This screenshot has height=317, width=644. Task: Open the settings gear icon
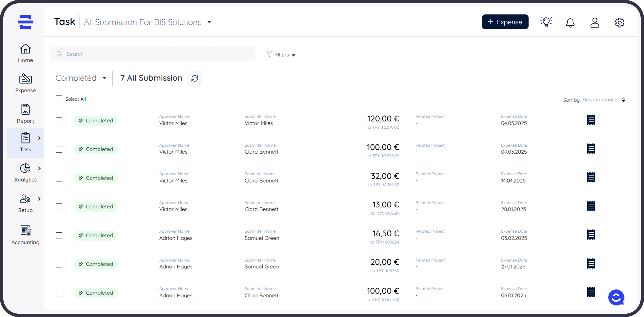(x=619, y=22)
